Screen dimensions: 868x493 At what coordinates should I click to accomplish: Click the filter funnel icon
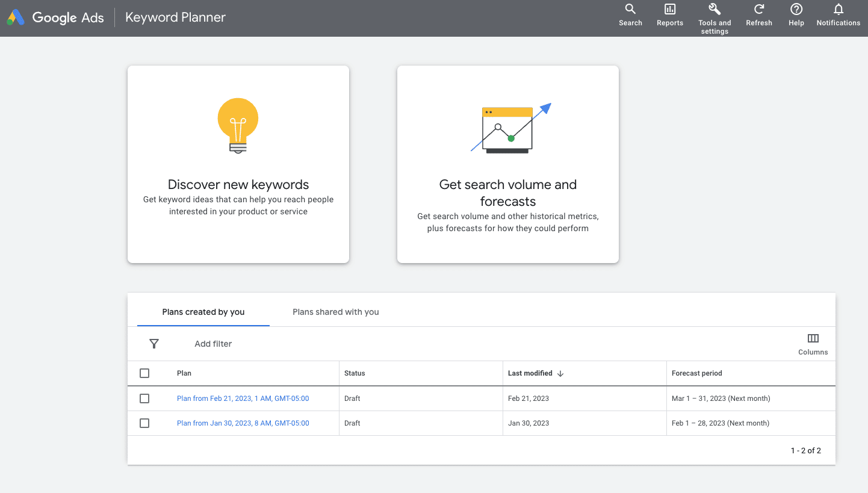pos(154,344)
